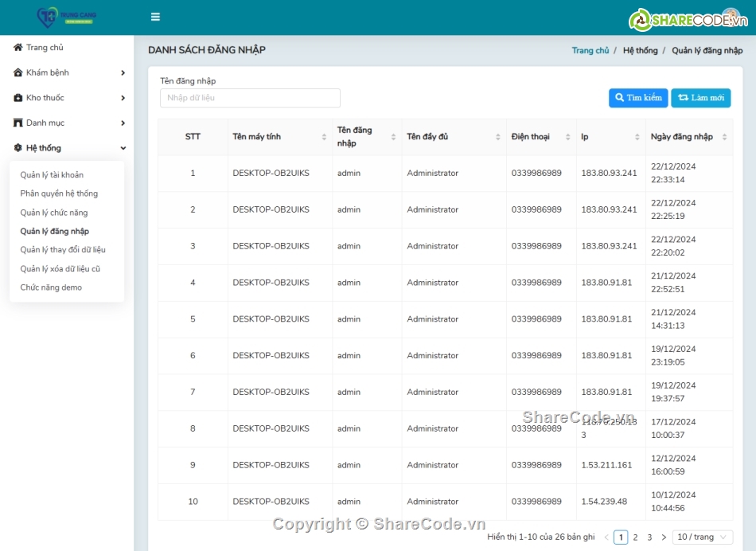Click DESKTOP-OB2UIKS in row 1

tap(271, 173)
